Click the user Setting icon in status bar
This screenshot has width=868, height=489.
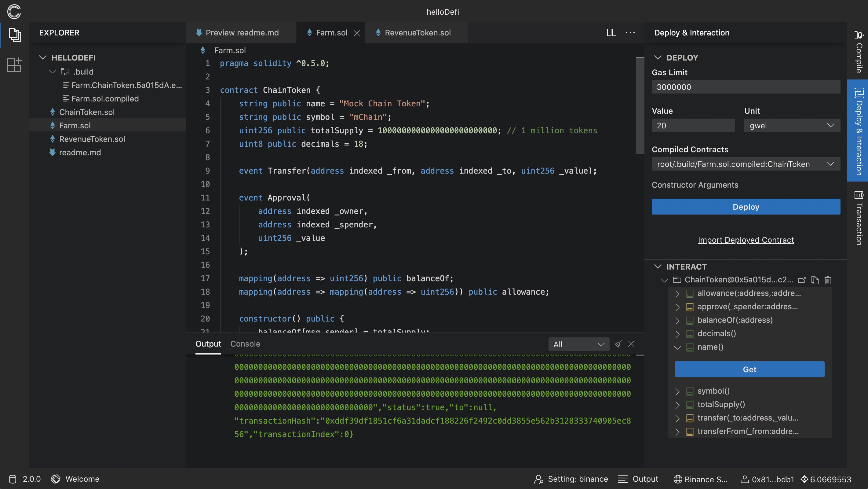point(539,479)
